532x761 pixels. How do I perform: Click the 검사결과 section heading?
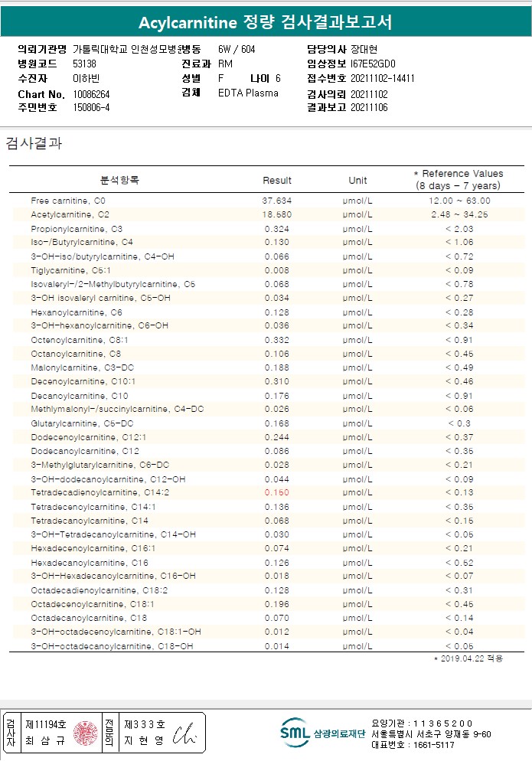coord(34,143)
